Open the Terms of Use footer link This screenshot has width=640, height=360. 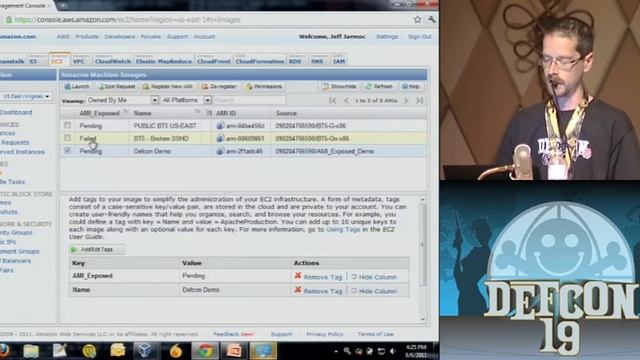click(376, 334)
